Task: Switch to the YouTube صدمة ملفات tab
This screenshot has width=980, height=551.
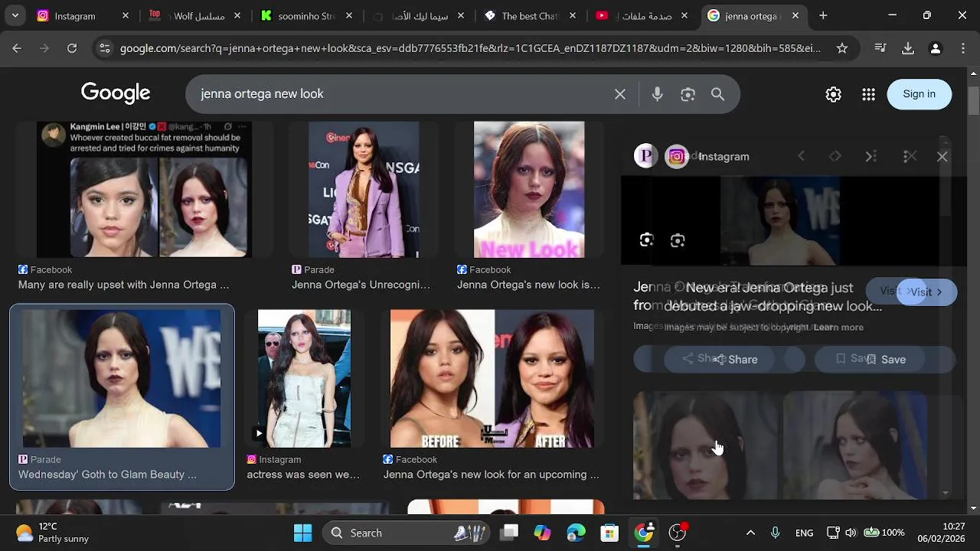Action: point(641,15)
